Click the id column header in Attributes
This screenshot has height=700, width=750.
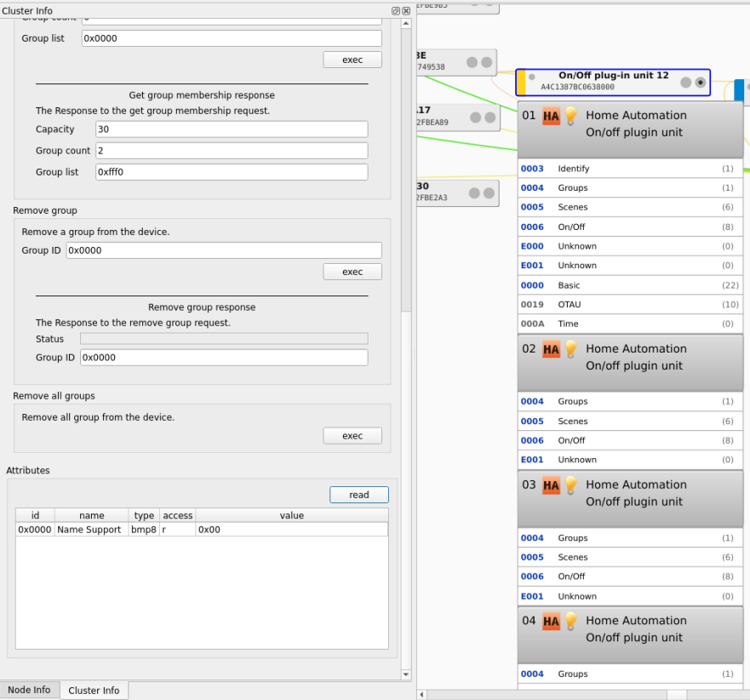[x=36, y=515]
